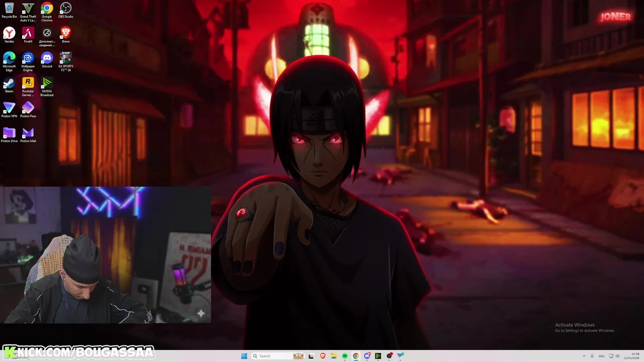Select the Wallpaper Engine desktop icon

point(28,62)
